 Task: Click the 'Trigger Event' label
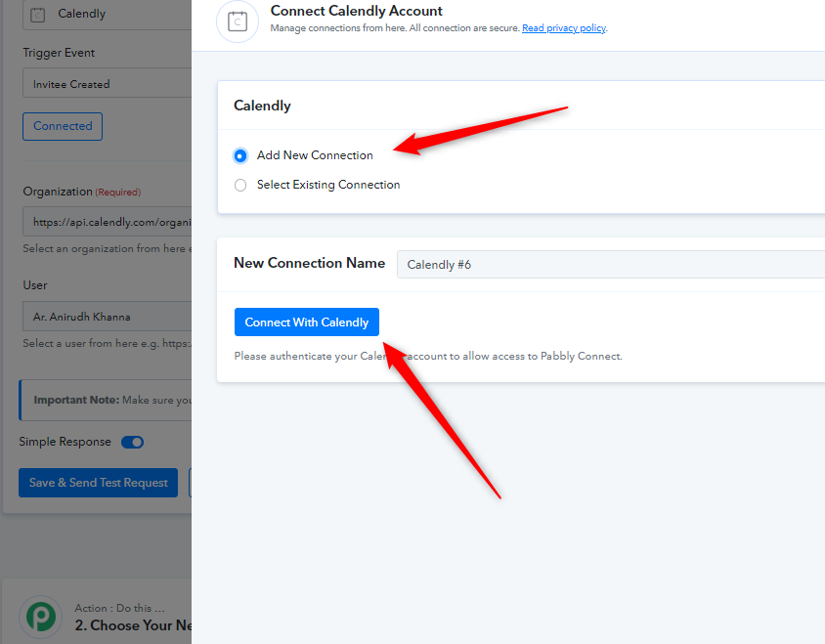coord(59,53)
